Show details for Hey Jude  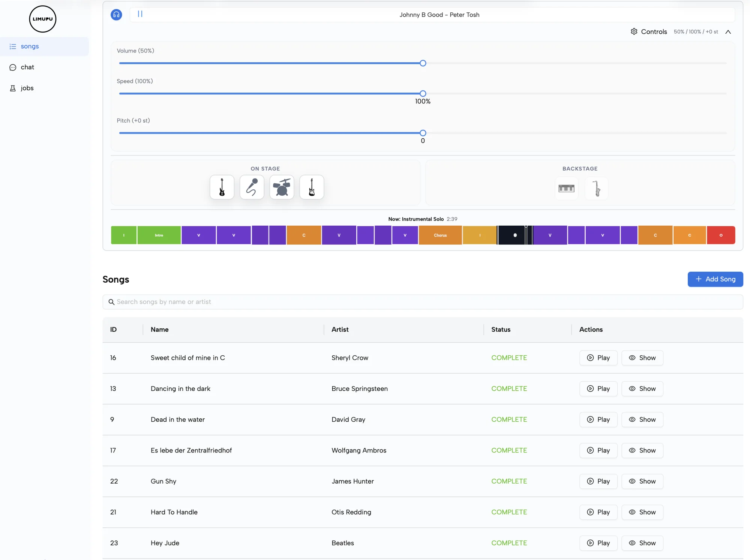coord(642,543)
